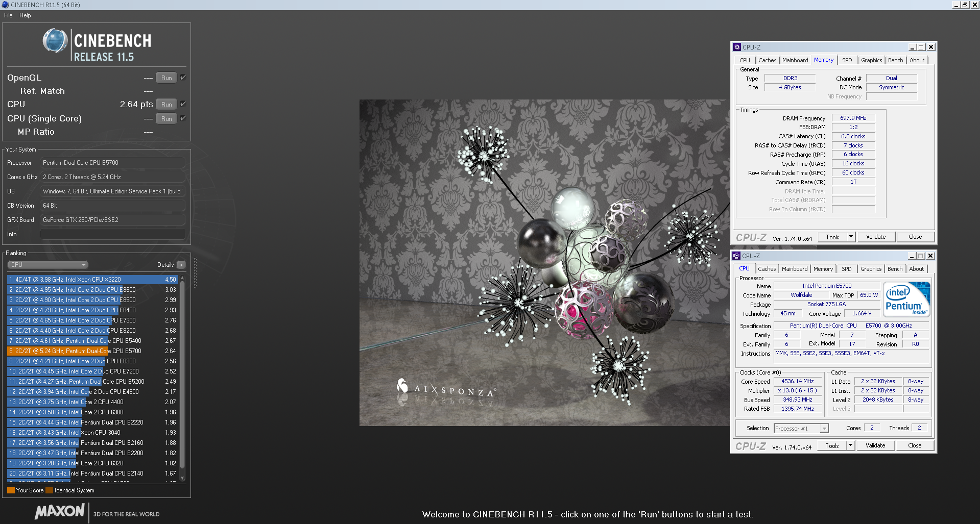Open the Ranking CPU dropdown
The width and height of the screenshot is (980, 524).
coord(48,265)
